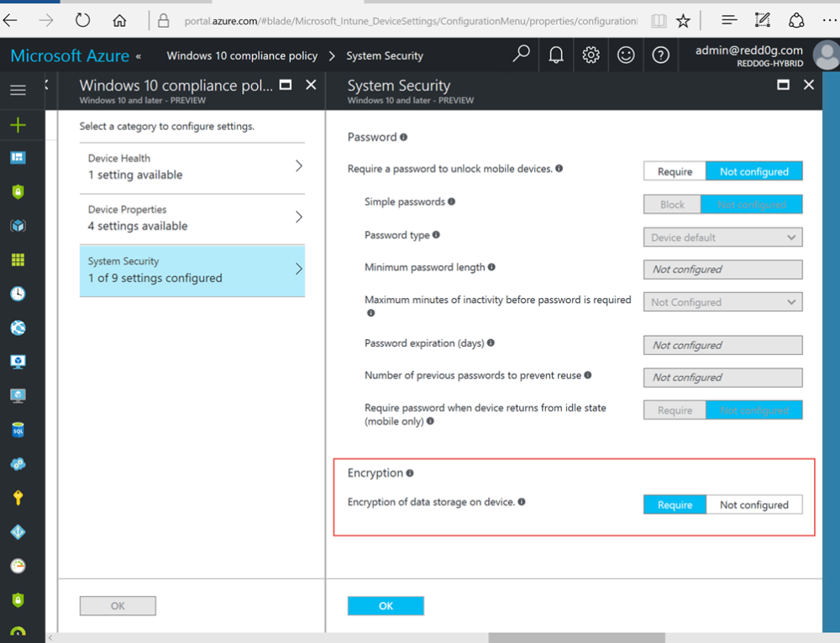Set encryption of data storage to Not configured
The width and height of the screenshot is (840, 643).
point(753,504)
